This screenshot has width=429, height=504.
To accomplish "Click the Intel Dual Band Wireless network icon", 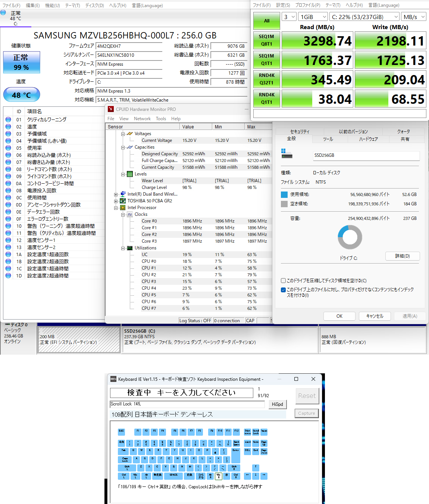I will [x=123, y=194].
